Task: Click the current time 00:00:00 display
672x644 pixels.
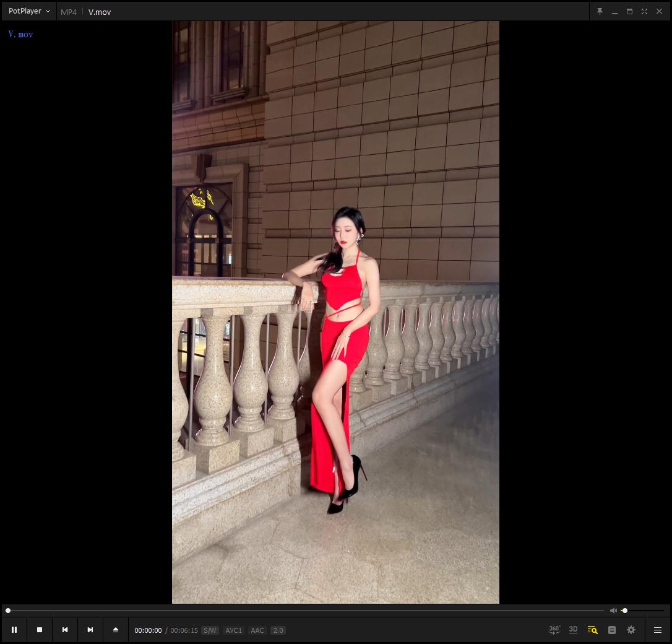Action: click(x=148, y=630)
